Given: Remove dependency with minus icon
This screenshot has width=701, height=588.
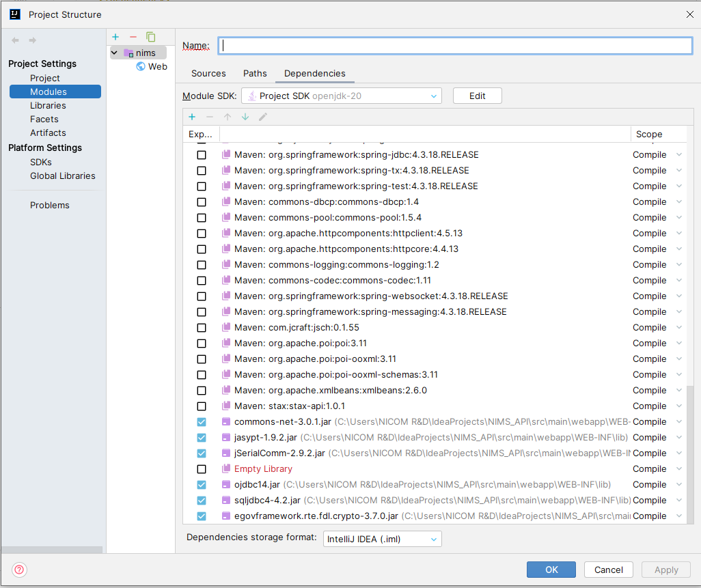Looking at the screenshot, I should click(x=210, y=117).
